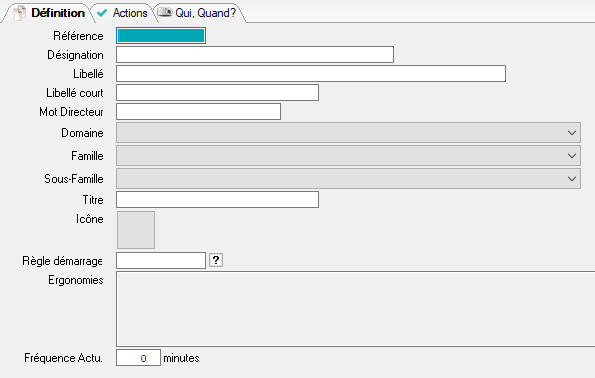Select the Libellé court text box
This screenshot has width=595, height=378.
[x=217, y=93]
